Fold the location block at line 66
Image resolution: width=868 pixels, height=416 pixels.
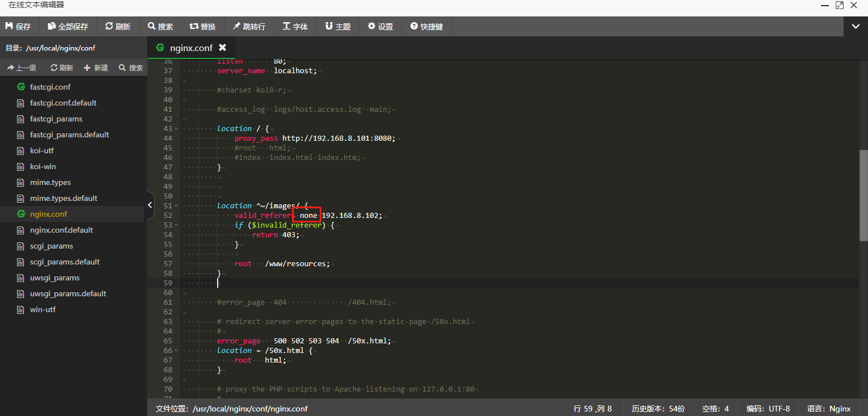point(176,351)
